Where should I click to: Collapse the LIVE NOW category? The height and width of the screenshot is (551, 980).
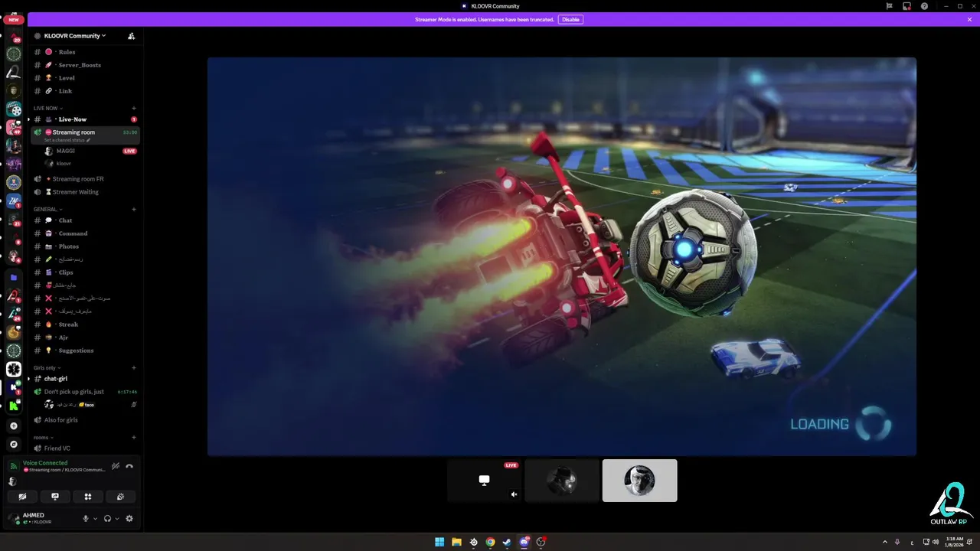pos(48,108)
